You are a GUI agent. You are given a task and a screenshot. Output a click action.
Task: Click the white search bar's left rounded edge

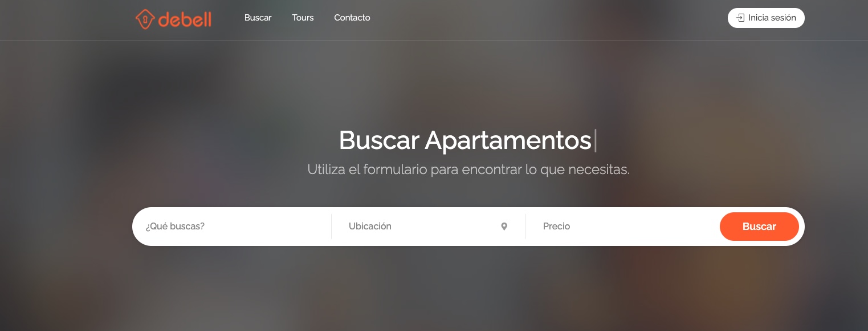click(x=136, y=227)
